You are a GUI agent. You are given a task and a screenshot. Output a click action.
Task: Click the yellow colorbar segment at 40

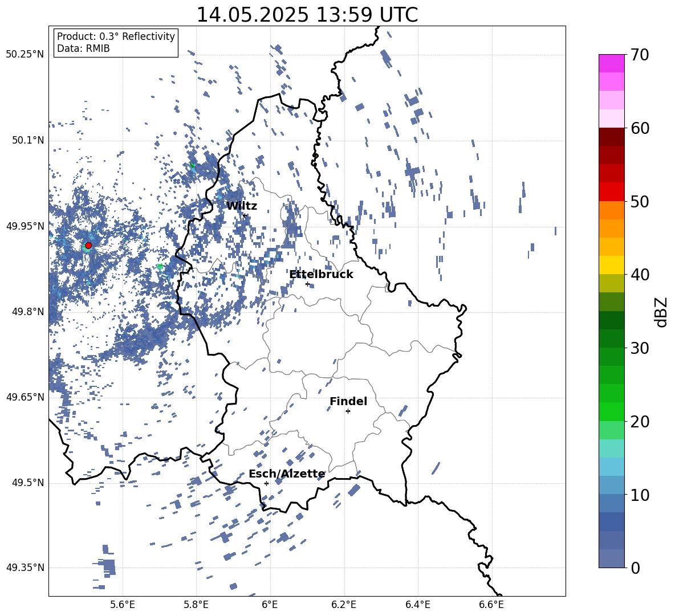tap(612, 265)
